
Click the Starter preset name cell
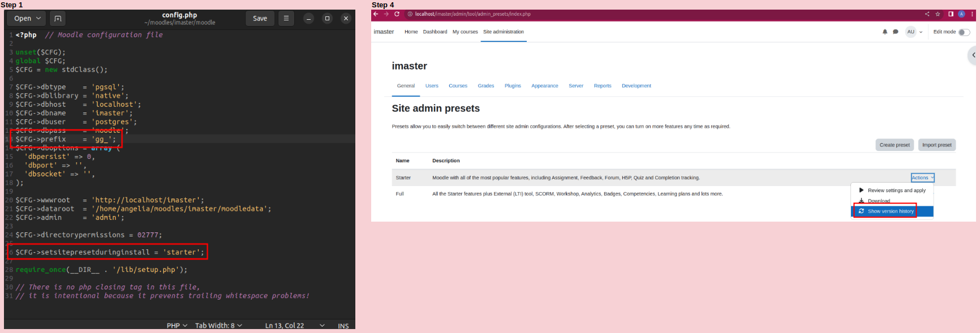tap(403, 178)
